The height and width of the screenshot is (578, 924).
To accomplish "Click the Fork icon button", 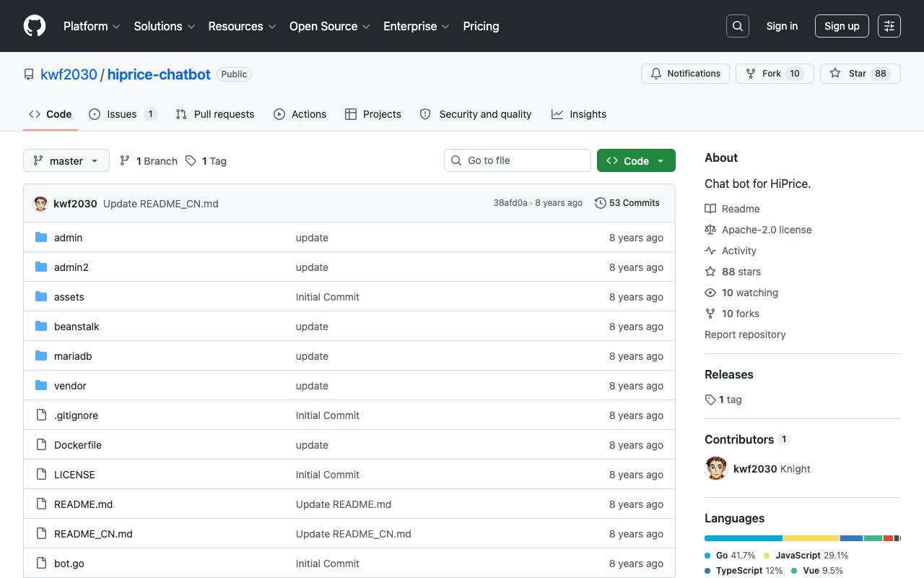I will point(751,74).
